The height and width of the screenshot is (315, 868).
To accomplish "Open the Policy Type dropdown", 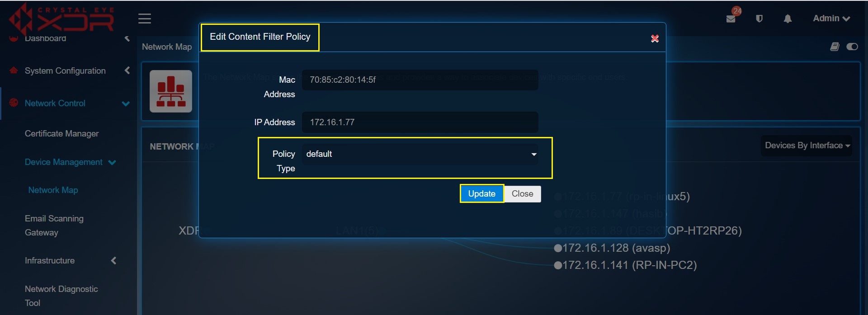I will click(420, 154).
